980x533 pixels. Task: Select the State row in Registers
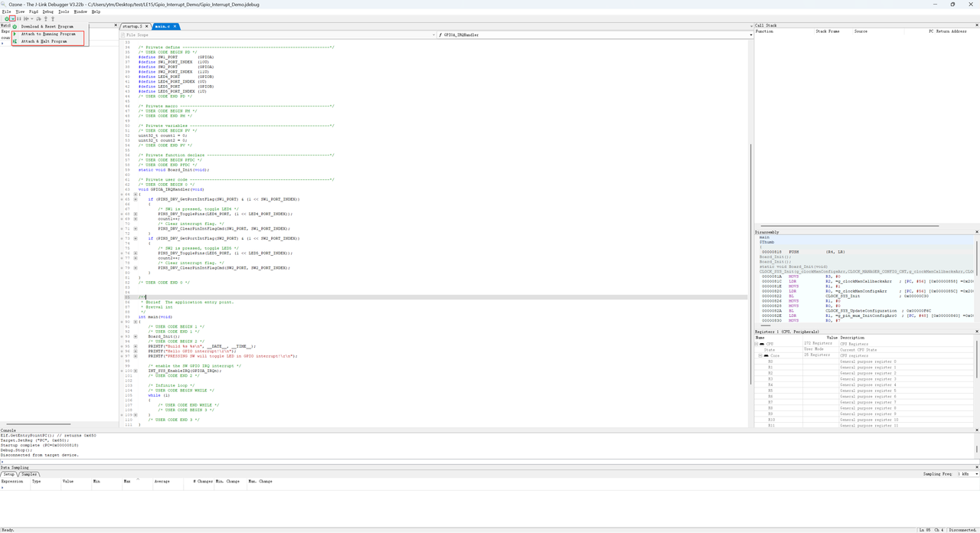[x=865, y=350]
